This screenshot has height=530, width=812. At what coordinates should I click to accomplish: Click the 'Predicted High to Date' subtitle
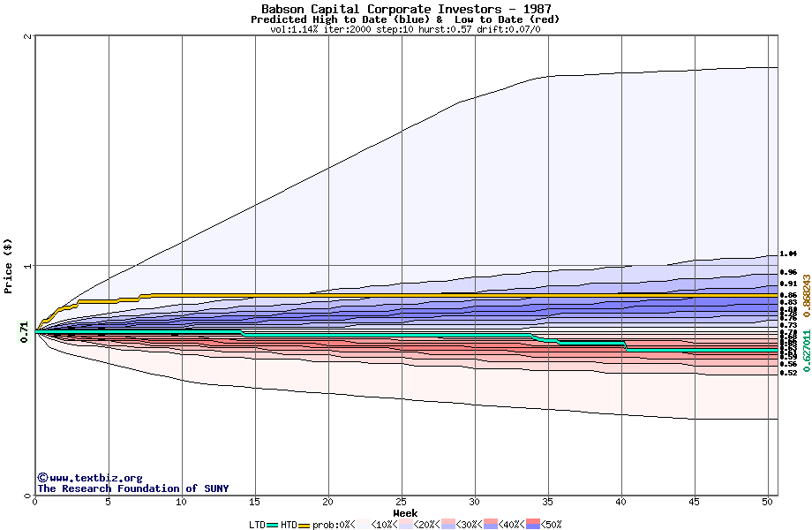[319, 19]
